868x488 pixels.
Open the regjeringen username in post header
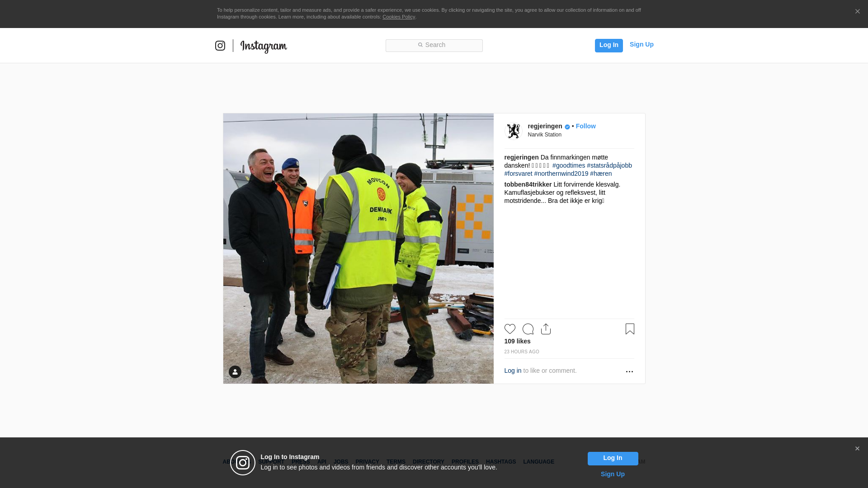click(x=545, y=126)
